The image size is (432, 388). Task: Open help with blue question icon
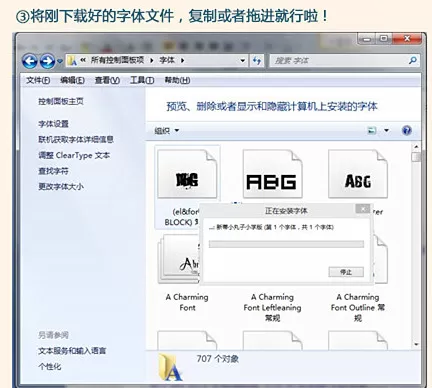pyautogui.click(x=407, y=130)
